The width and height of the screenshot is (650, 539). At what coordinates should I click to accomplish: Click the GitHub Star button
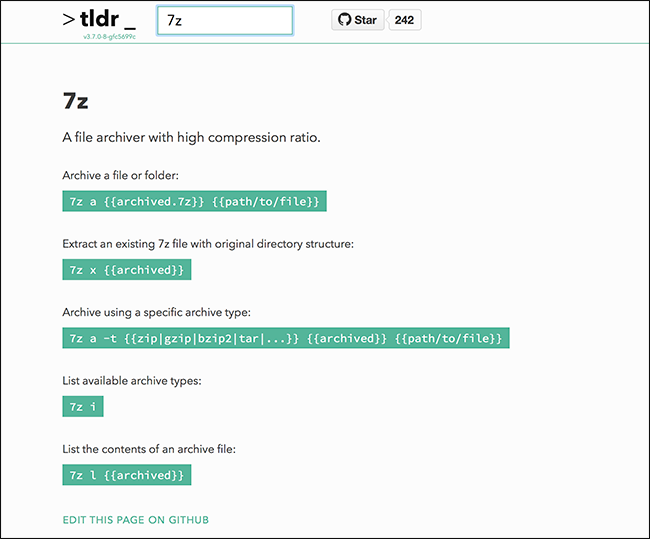(358, 20)
